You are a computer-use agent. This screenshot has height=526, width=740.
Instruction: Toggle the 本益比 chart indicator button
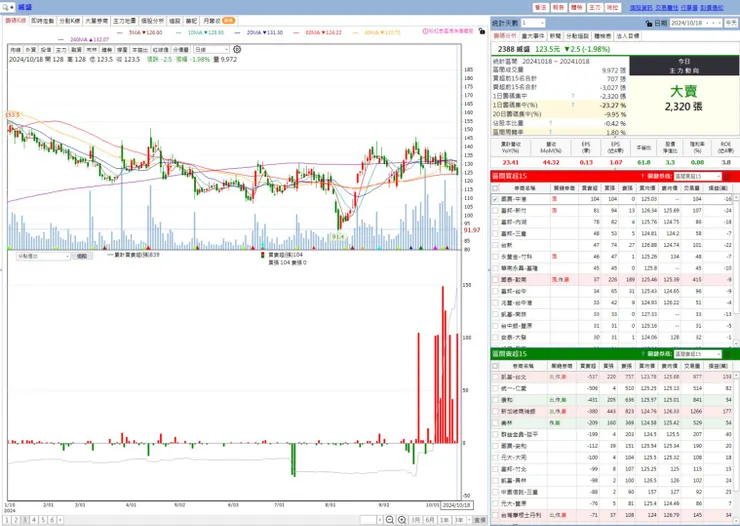click(x=140, y=50)
